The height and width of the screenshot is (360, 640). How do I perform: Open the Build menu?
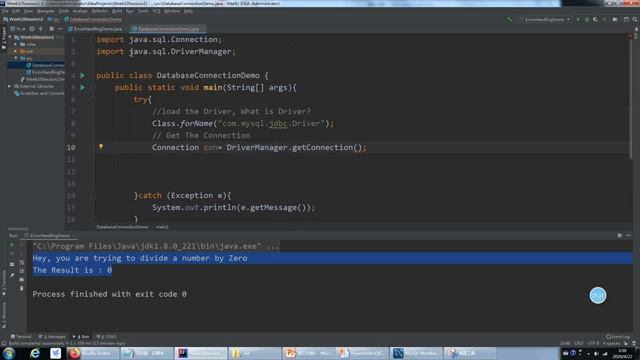click(x=117, y=11)
